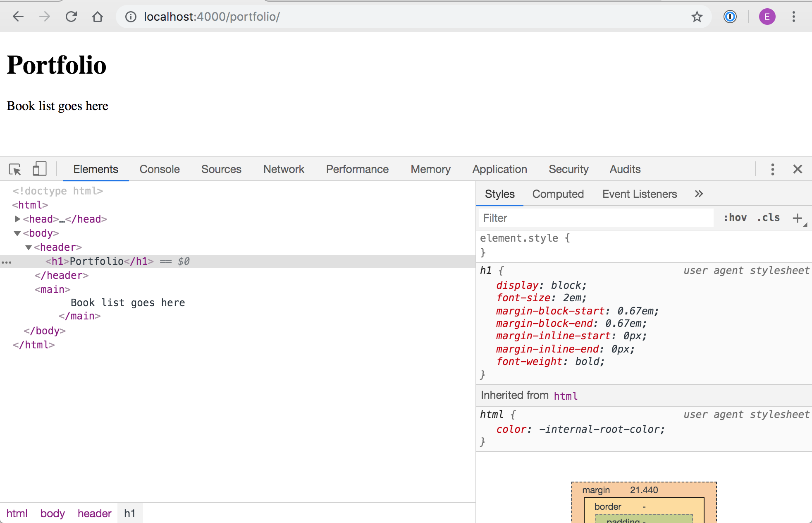This screenshot has width=812, height=523.
Task: Select the opening html tag node
Action: [30, 205]
